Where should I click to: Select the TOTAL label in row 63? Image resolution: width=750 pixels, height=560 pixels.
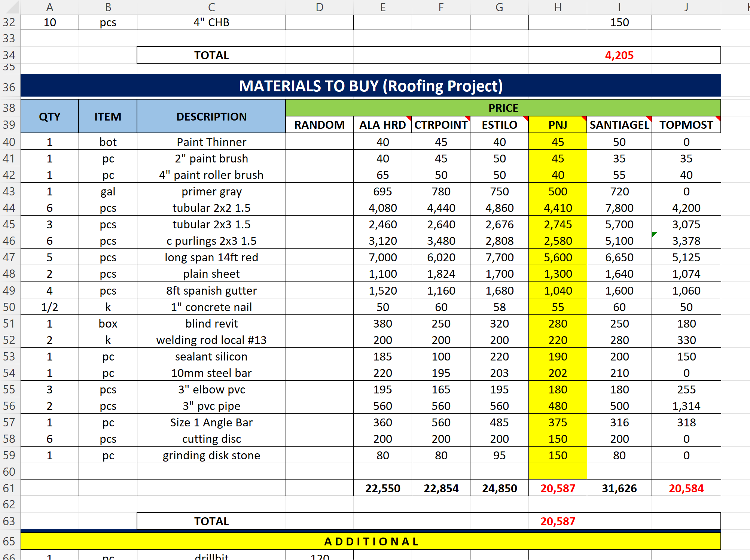pos(211,521)
